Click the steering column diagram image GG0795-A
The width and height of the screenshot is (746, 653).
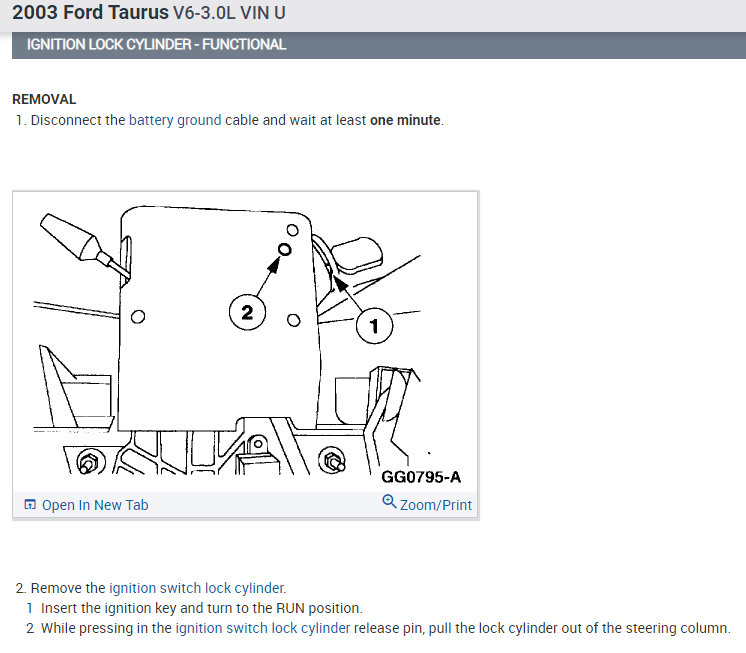coord(245,341)
